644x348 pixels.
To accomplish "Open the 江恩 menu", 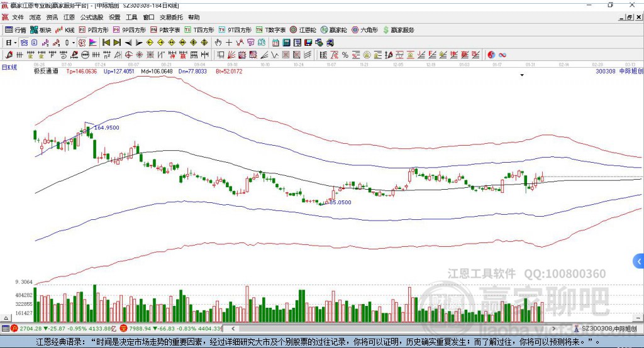I will click(x=69, y=17).
